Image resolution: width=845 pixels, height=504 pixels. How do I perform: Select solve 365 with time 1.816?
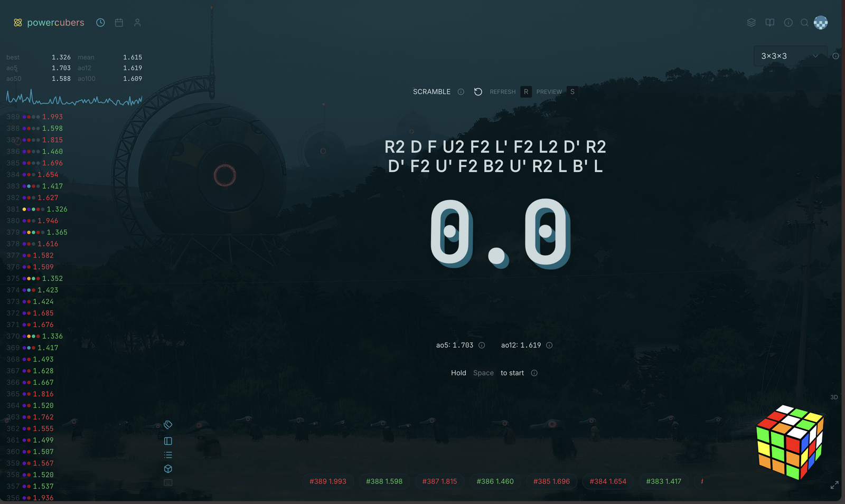tap(30, 394)
